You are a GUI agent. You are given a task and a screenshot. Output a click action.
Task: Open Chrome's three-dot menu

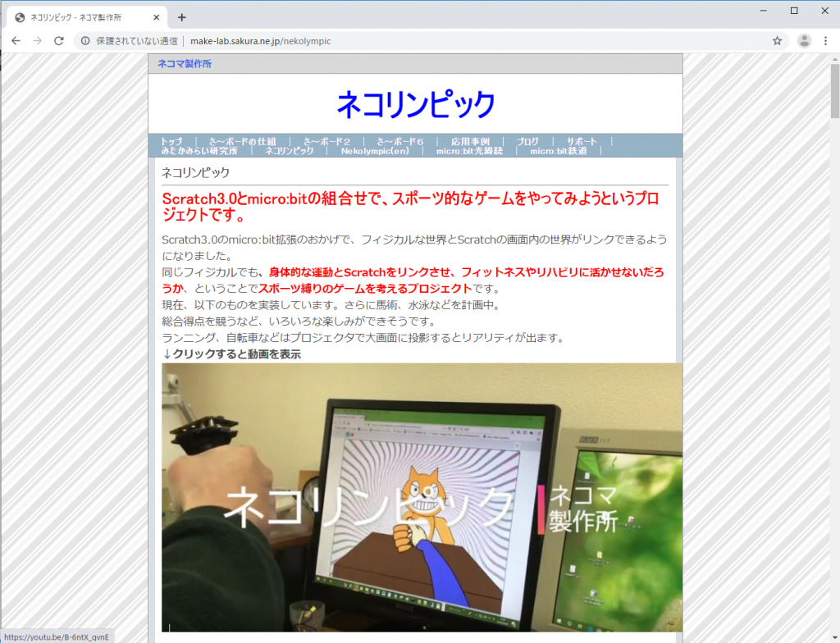click(x=825, y=41)
